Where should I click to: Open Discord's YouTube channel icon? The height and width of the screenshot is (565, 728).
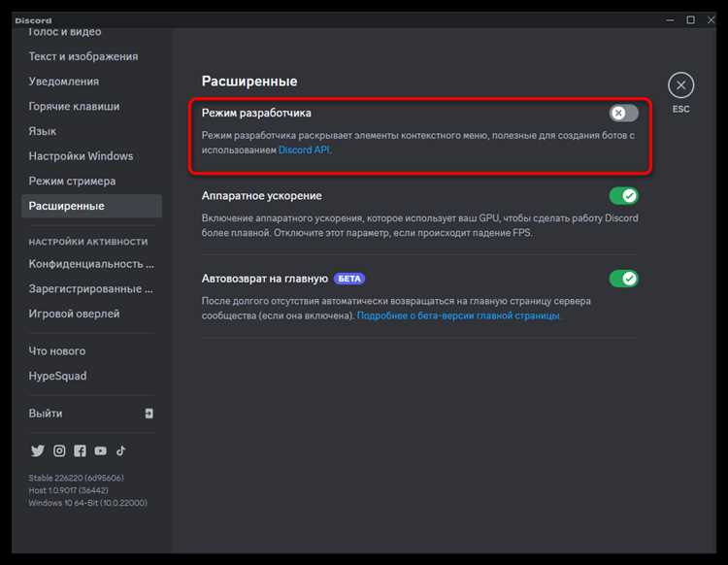(100, 450)
